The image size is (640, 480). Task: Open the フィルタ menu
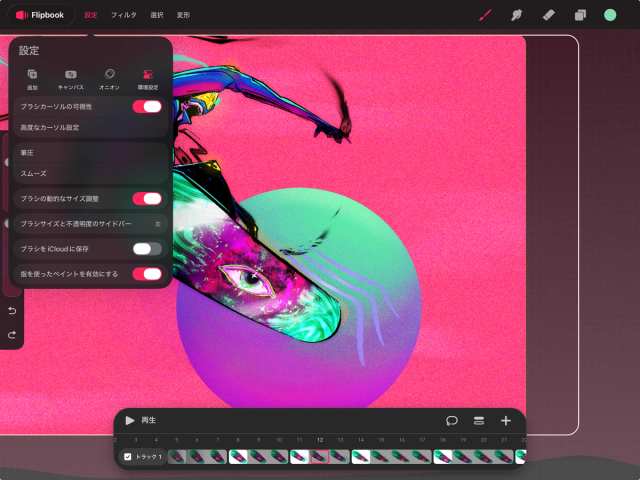click(124, 15)
